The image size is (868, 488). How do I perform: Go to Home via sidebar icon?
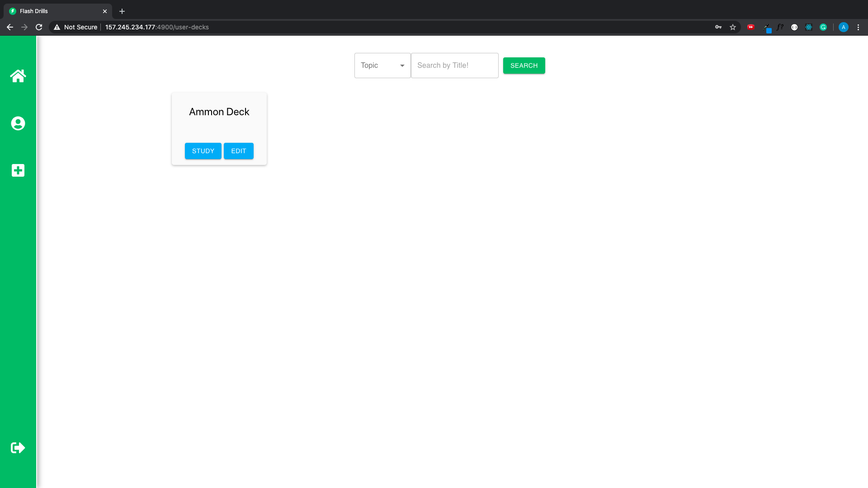[18, 76]
